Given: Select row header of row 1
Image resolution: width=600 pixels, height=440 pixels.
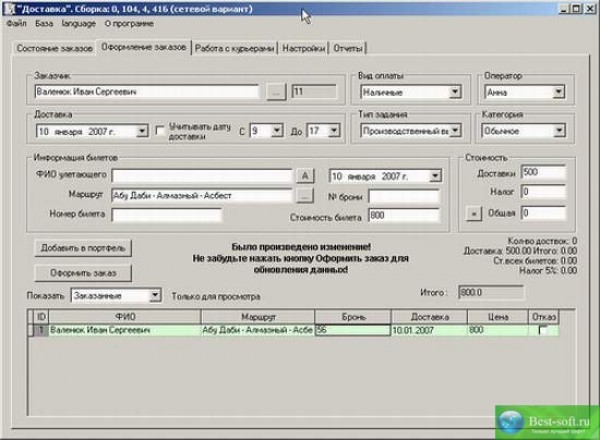Looking at the screenshot, I should (x=31, y=330).
